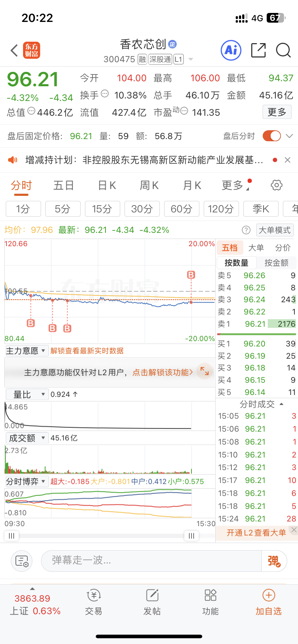Switch to 月K chart tab
Image resolution: width=298 pixels, height=644 pixels.
(192, 185)
